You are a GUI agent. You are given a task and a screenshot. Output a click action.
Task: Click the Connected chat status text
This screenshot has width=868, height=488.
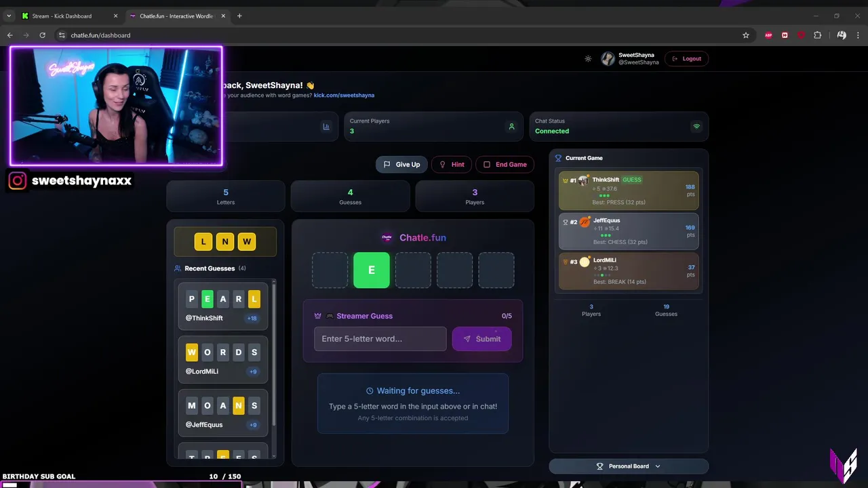tap(552, 131)
